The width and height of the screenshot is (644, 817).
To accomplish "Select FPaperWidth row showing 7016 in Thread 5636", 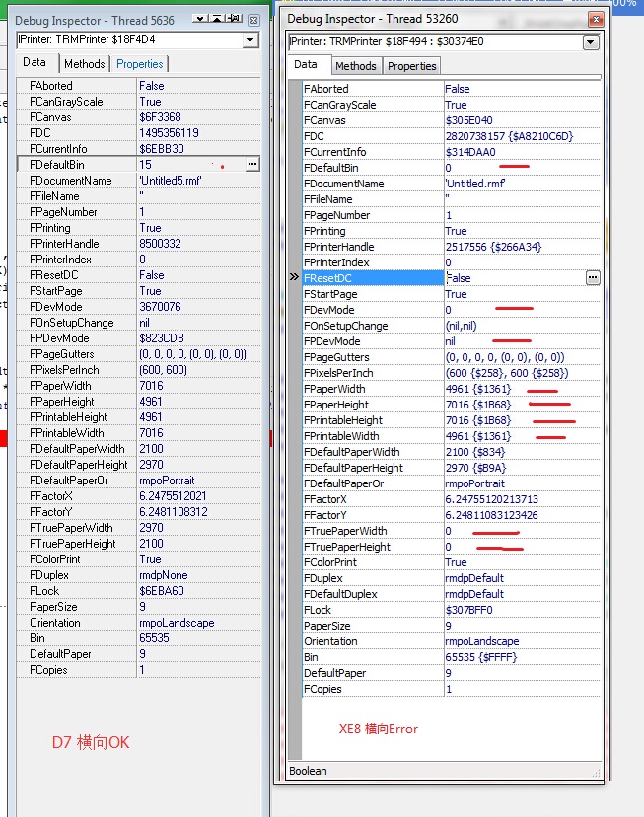I will click(x=139, y=386).
